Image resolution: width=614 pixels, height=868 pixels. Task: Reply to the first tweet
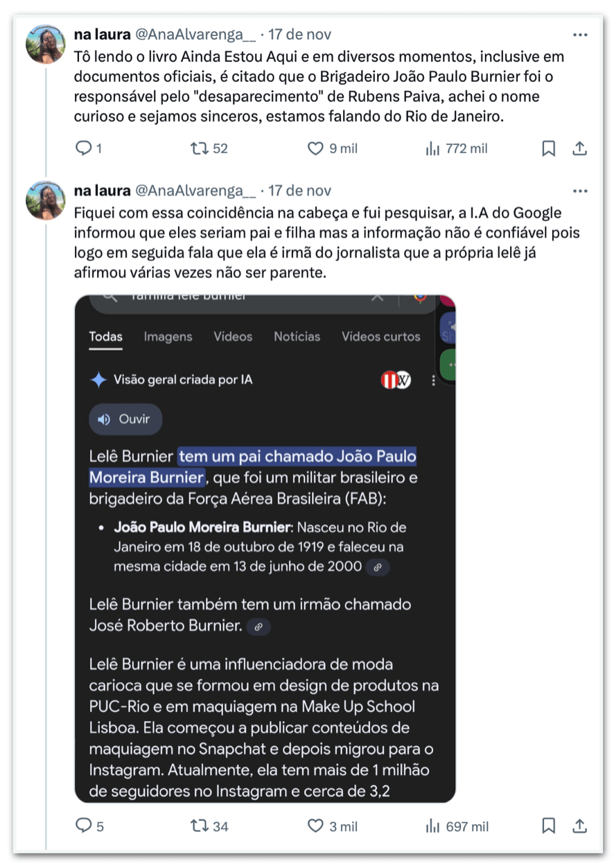click(83, 148)
